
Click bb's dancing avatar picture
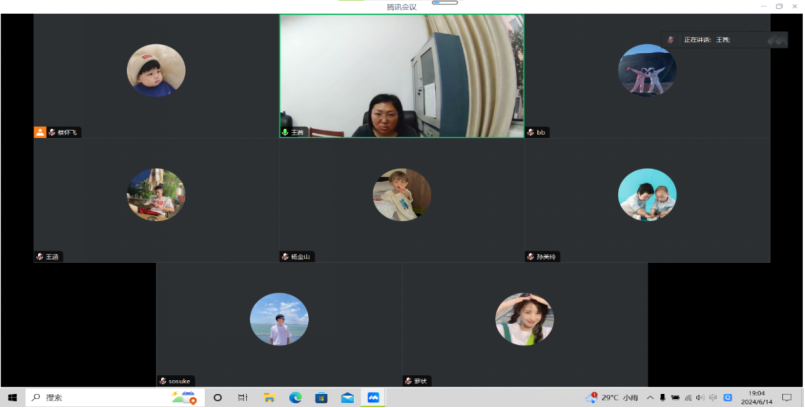(647, 71)
